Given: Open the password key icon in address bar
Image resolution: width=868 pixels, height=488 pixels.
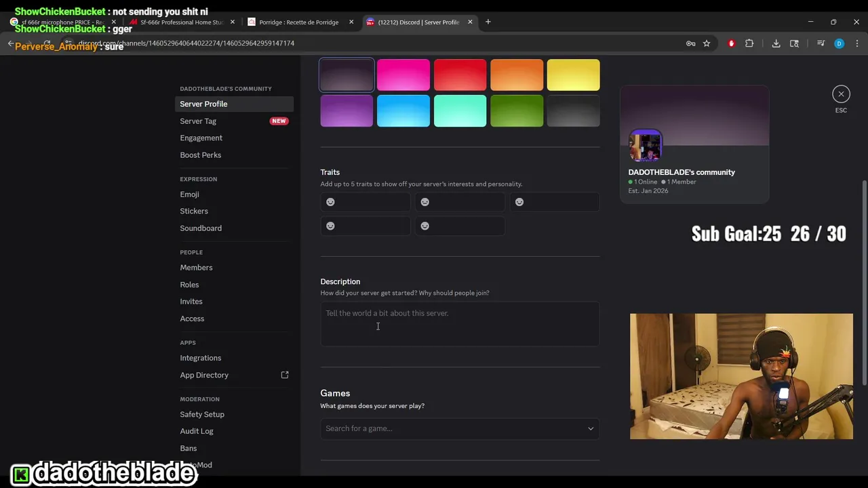Looking at the screenshot, I should point(690,43).
